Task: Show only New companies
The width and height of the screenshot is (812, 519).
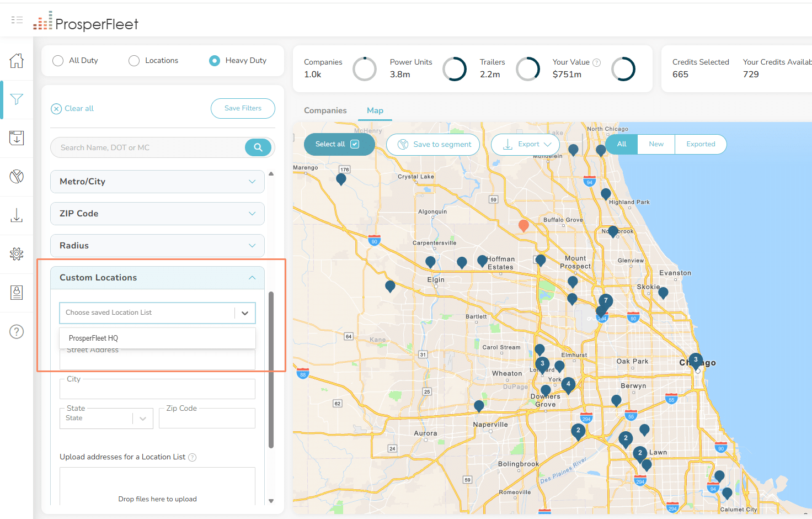Action: tap(656, 144)
